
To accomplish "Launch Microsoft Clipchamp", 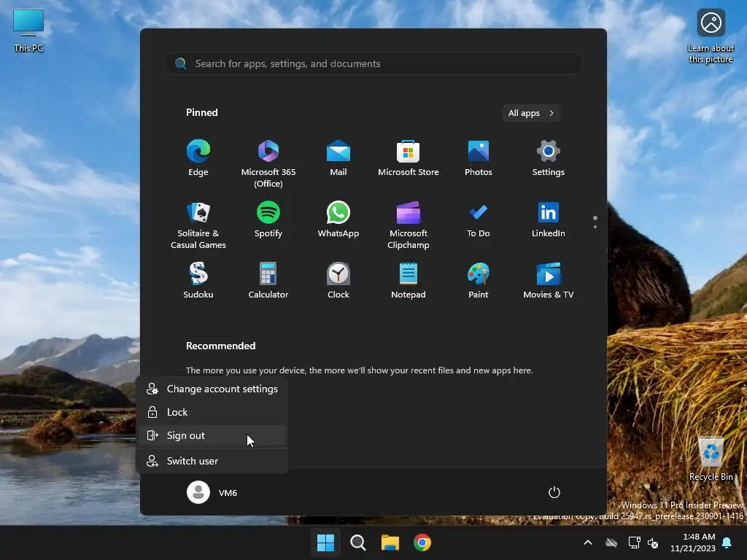I will [x=409, y=225].
